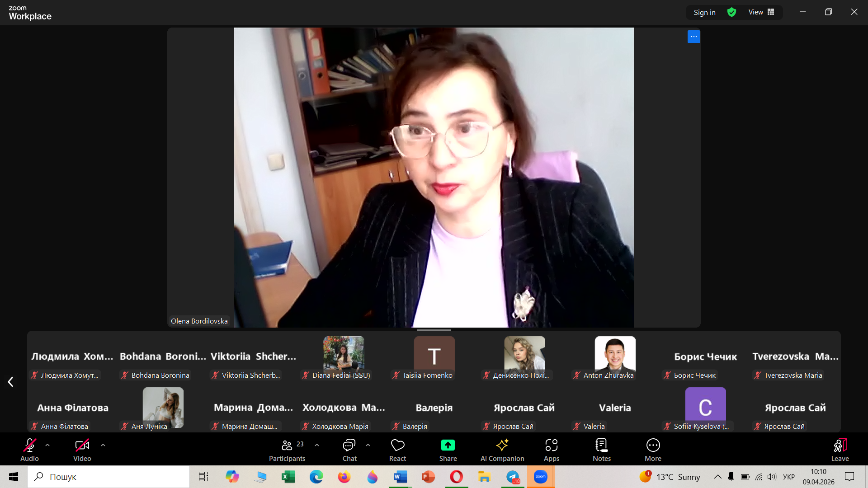Launch AI Companion sparkle icon

502,446
